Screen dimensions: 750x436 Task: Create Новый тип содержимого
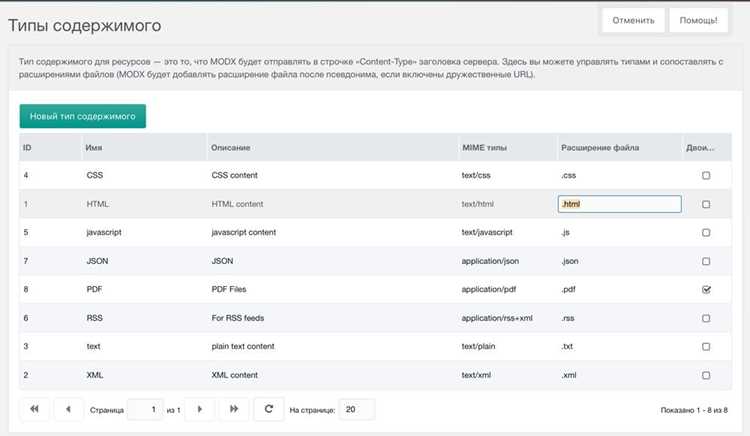[83, 116]
